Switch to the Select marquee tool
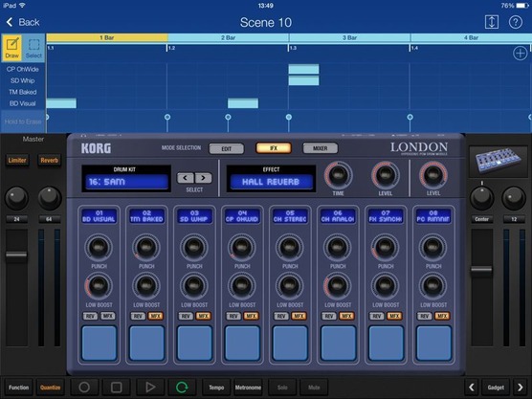532x399 pixels. [33, 48]
